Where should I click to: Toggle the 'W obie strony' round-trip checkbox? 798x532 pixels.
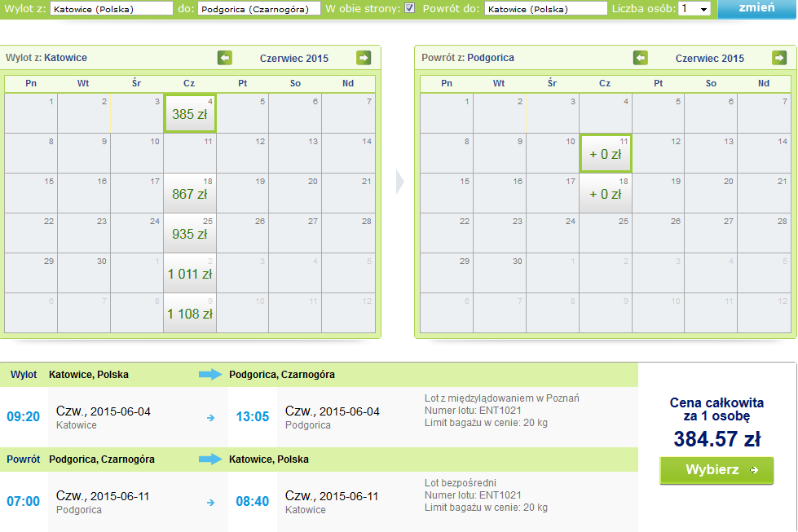[410, 8]
